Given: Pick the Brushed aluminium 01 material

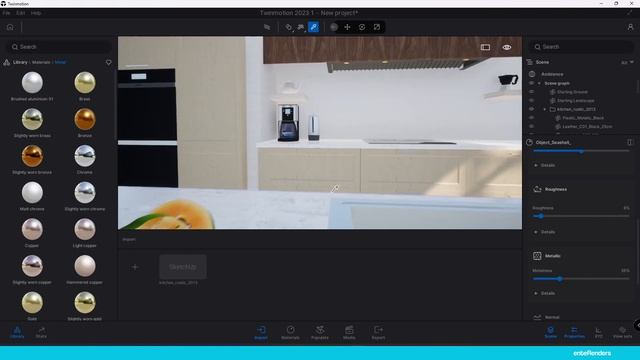Looking at the screenshot, I should tap(32, 82).
